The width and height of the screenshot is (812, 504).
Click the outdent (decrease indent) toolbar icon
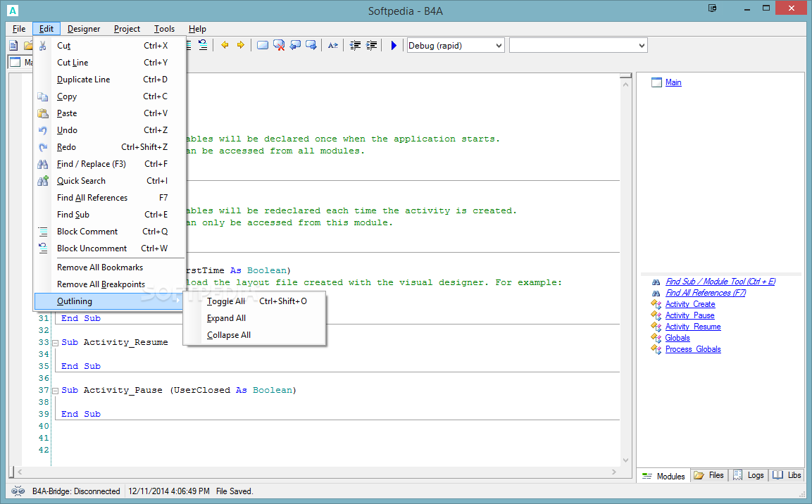(355, 46)
